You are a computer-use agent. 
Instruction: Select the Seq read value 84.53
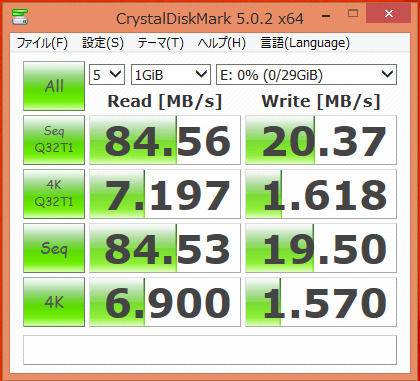(165, 248)
